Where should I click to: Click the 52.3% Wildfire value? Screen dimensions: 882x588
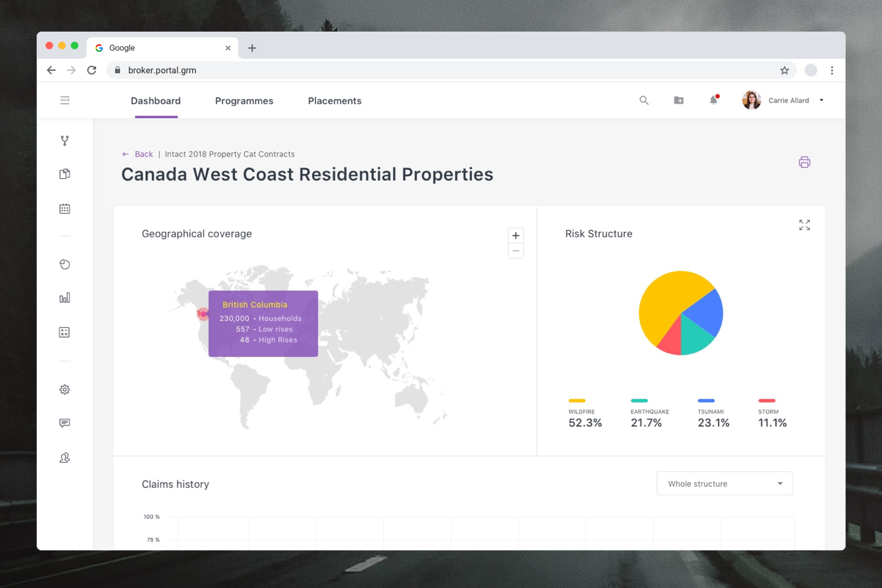click(585, 423)
